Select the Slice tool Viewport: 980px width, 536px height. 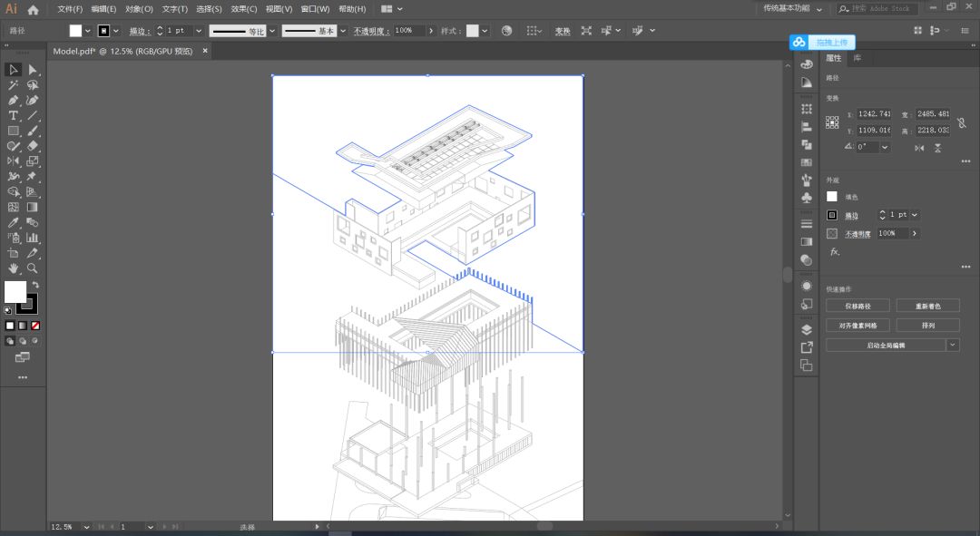[x=33, y=253]
